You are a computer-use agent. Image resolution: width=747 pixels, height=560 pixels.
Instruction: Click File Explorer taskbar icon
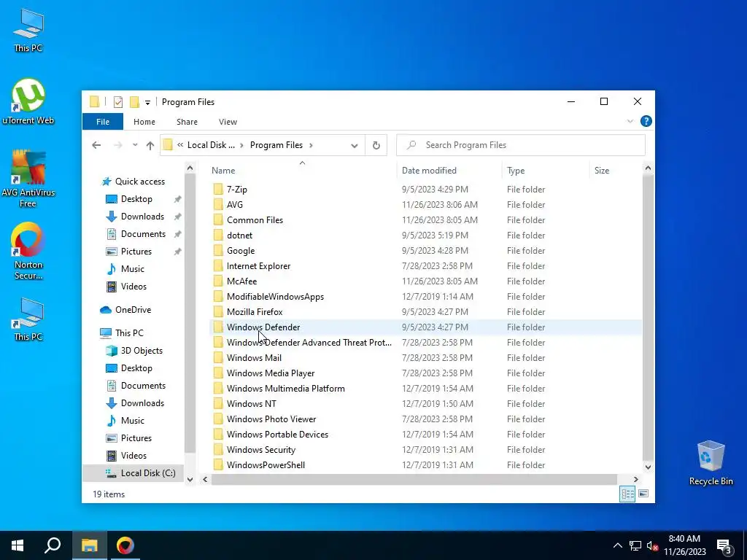coord(89,545)
